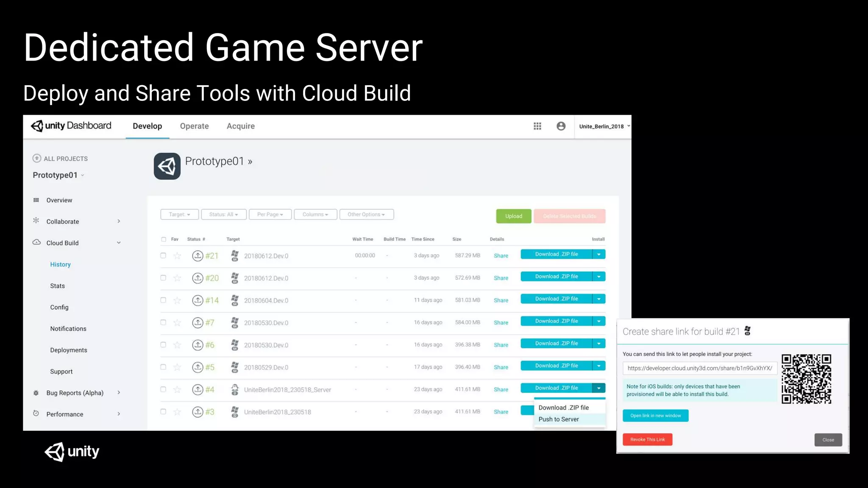The width and height of the screenshot is (868, 488).
Task: Click the star for build #4
Action: point(177,390)
